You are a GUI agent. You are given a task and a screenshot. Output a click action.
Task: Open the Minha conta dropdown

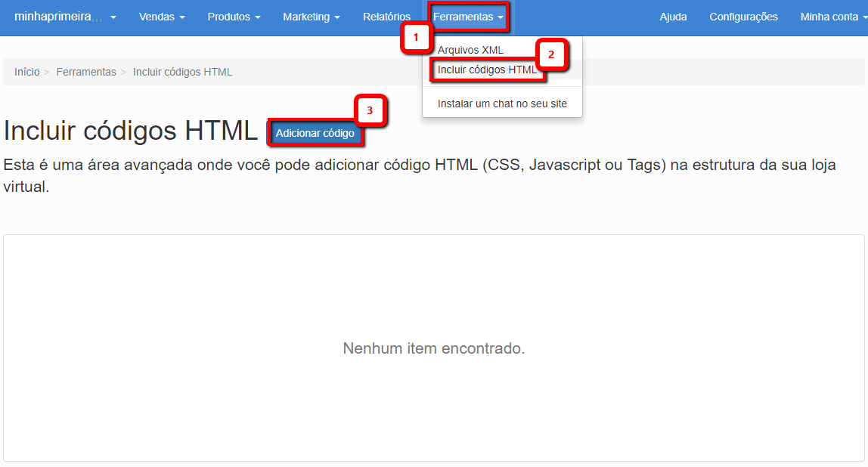pos(833,17)
